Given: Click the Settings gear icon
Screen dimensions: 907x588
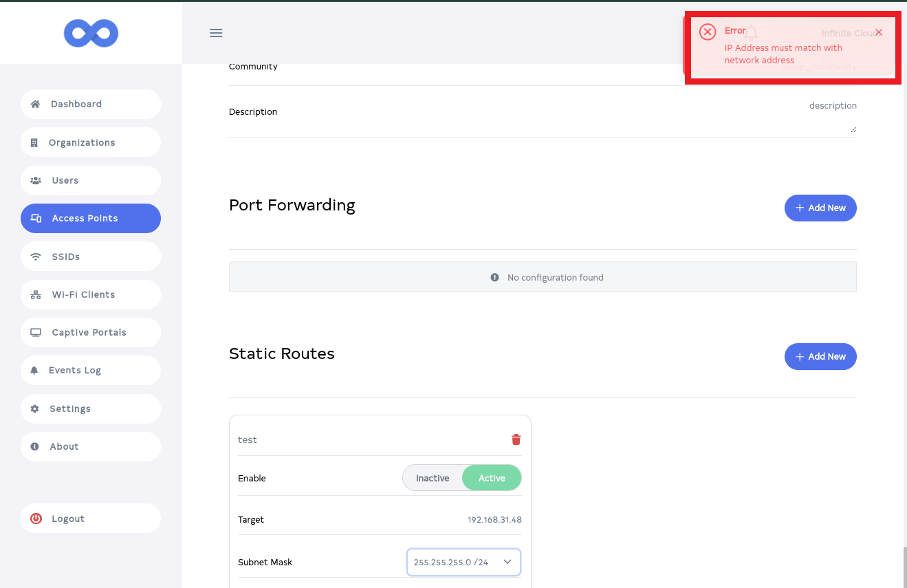Looking at the screenshot, I should tap(35, 409).
